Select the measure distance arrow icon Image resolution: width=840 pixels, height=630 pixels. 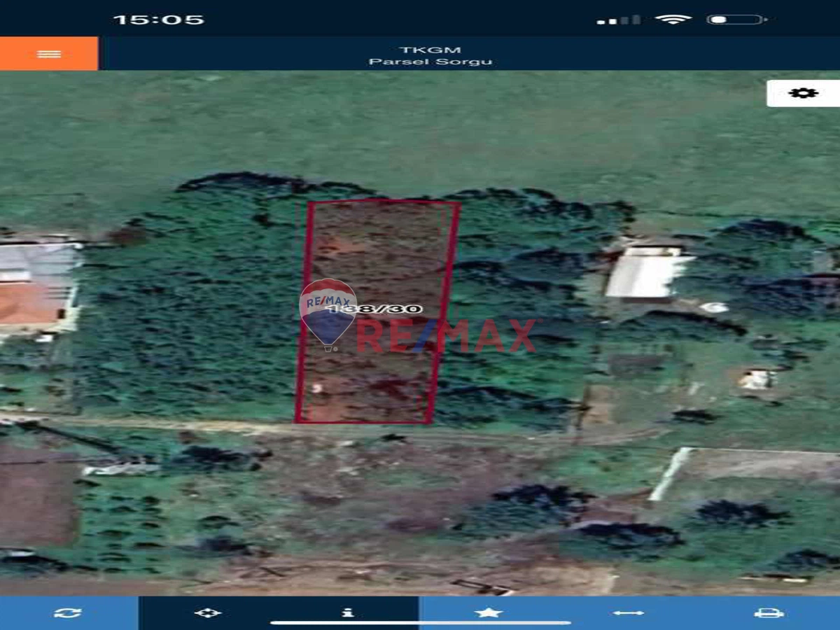629,612
